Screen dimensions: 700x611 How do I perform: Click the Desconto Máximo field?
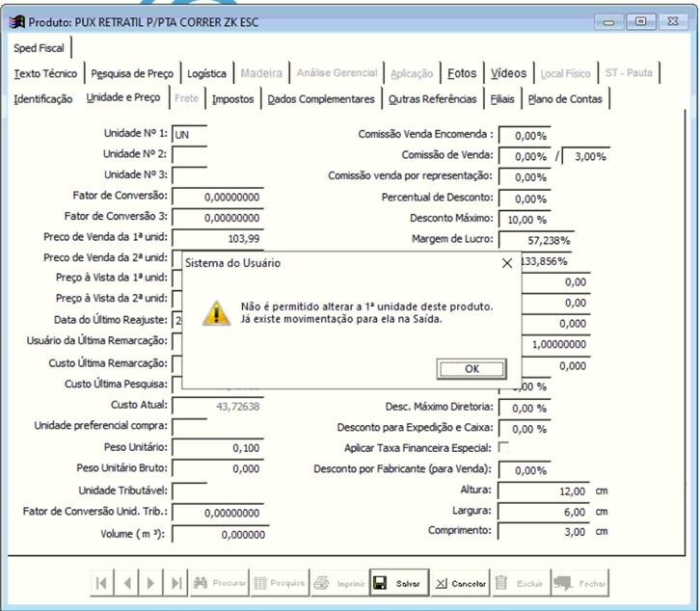click(525, 220)
